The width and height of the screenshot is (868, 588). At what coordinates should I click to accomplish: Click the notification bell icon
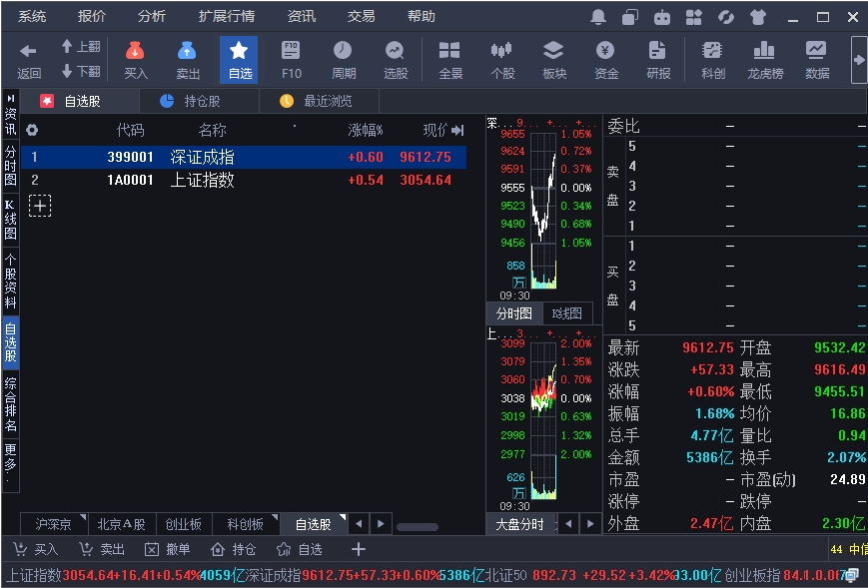point(598,17)
